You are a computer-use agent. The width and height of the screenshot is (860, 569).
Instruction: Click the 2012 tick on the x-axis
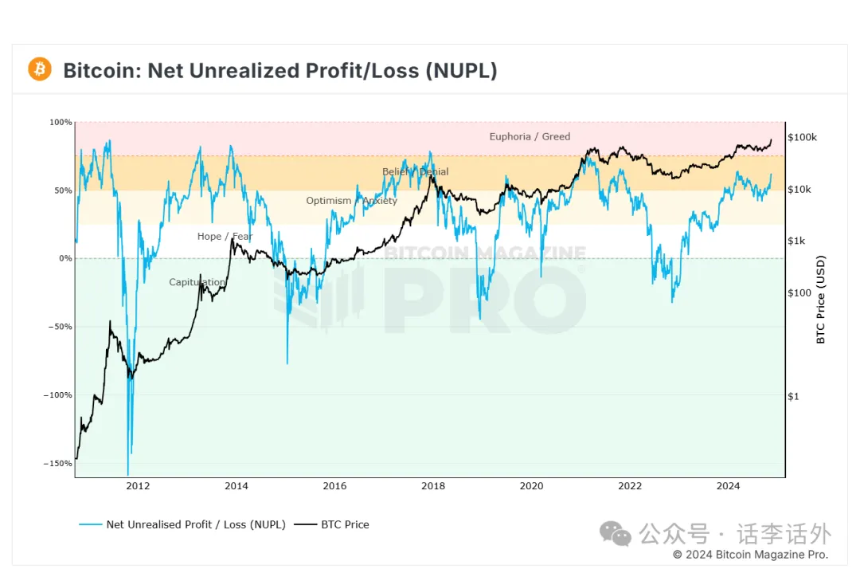tap(138, 486)
